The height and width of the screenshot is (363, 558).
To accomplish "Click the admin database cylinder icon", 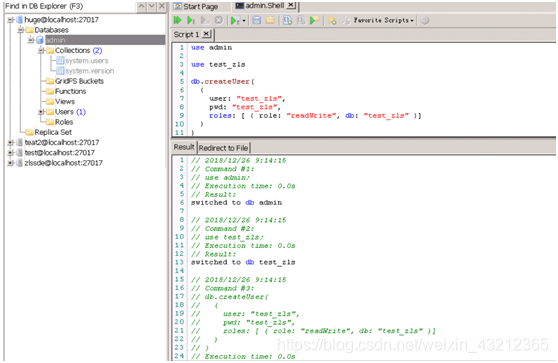I will pos(40,40).
